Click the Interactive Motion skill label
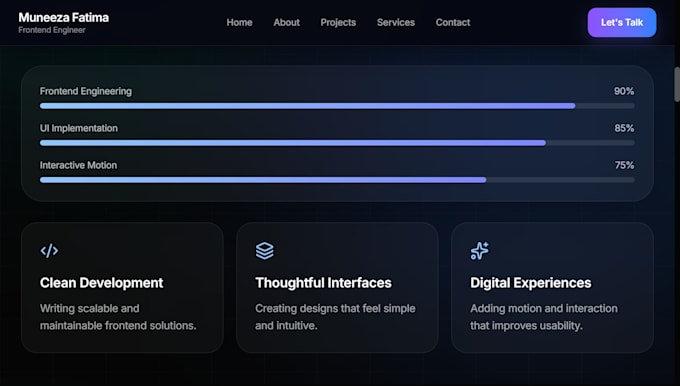 tap(78, 165)
